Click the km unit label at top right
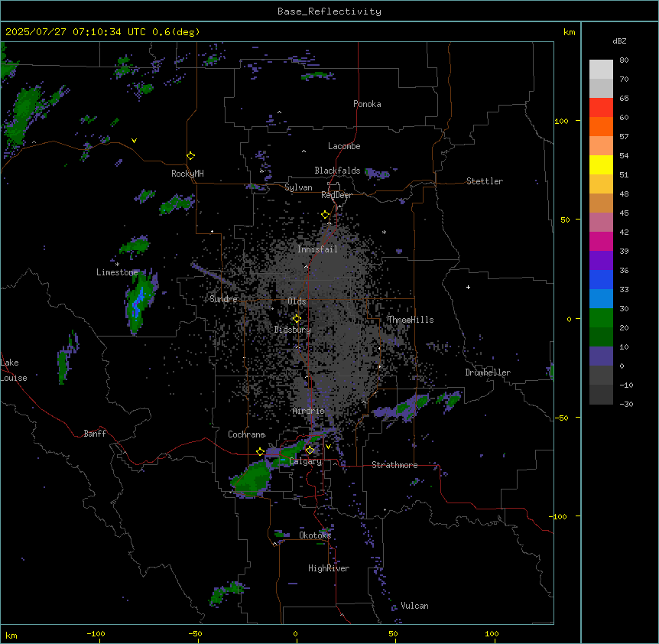The height and width of the screenshot is (644, 659). [569, 32]
